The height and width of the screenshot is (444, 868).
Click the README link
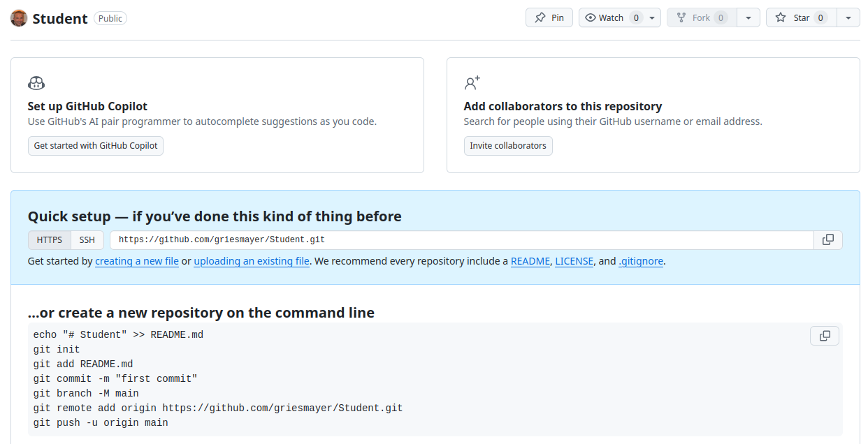[530, 262]
